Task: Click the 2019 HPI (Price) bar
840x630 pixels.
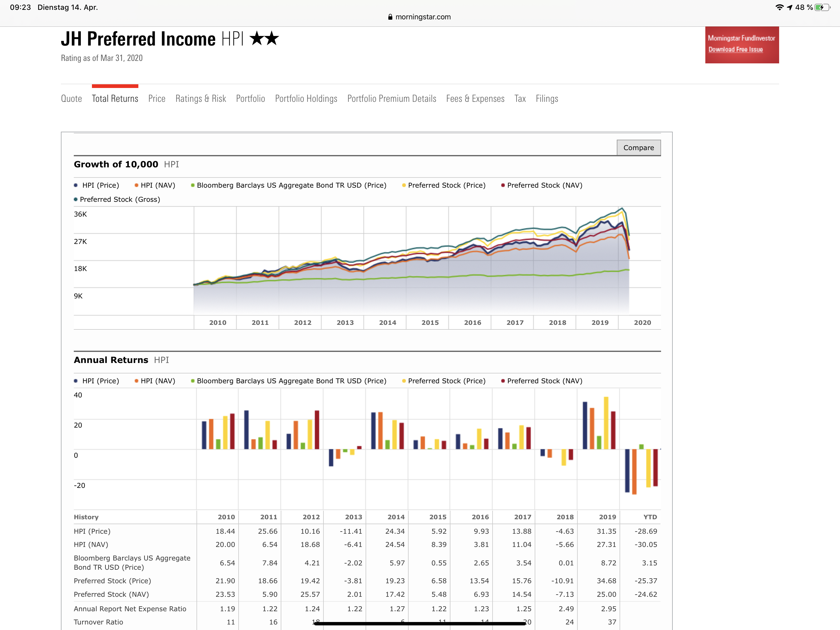Action: coord(585,425)
